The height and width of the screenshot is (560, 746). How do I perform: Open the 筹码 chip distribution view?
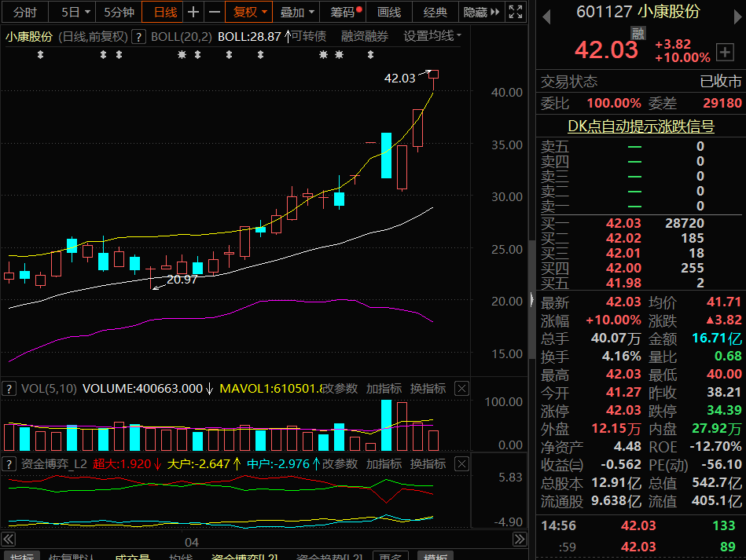click(x=343, y=12)
